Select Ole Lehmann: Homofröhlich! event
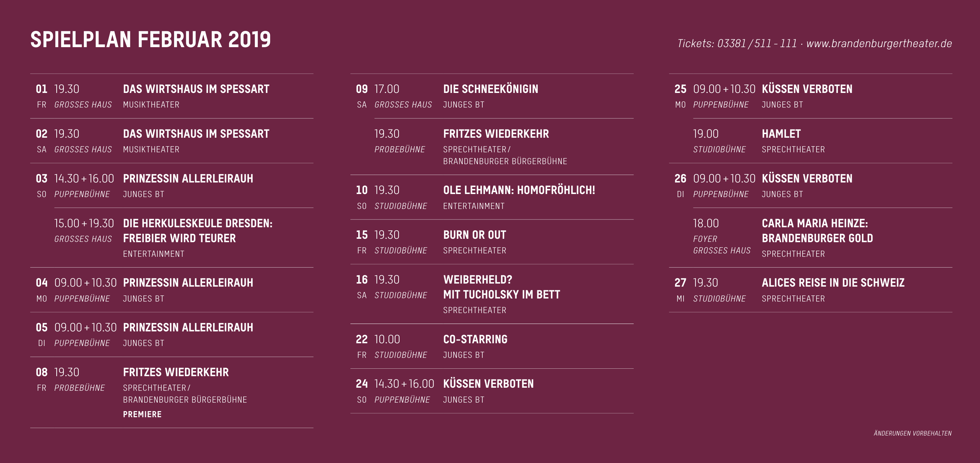 tap(519, 190)
